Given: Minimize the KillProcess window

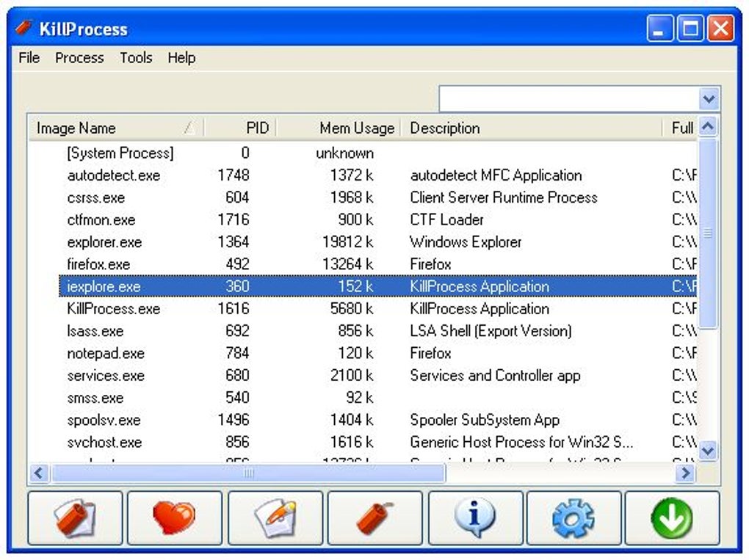Looking at the screenshot, I should [660, 28].
